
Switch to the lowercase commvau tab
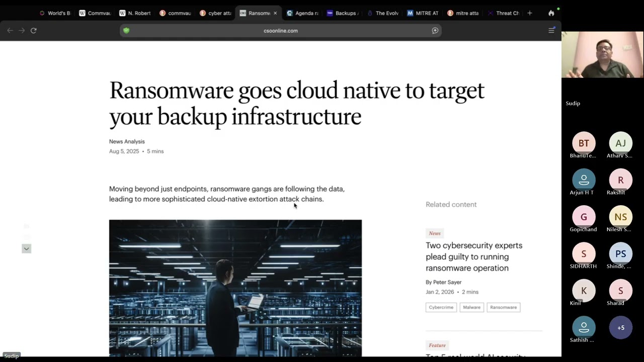point(175,13)
